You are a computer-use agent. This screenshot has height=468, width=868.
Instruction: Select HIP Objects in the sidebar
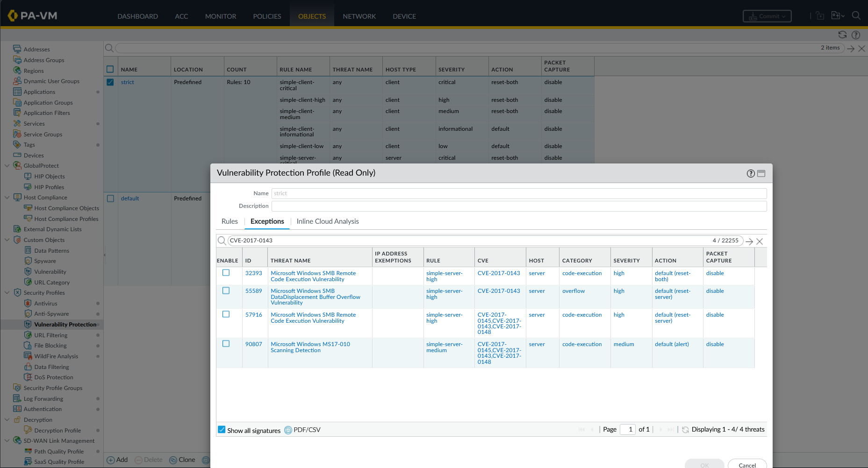point(50,177)
